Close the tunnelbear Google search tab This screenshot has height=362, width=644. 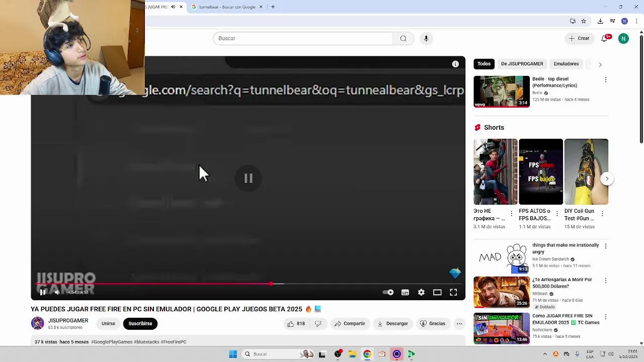[261, 7]
